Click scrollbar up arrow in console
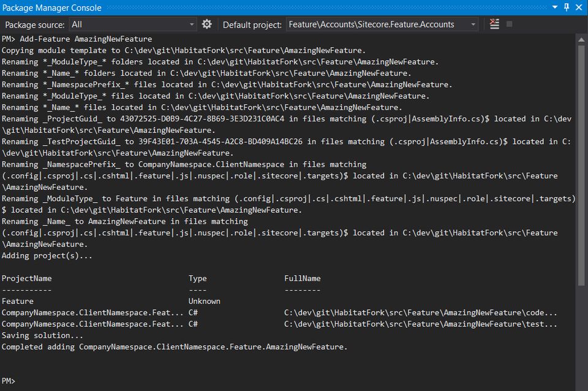 (581, 39)
